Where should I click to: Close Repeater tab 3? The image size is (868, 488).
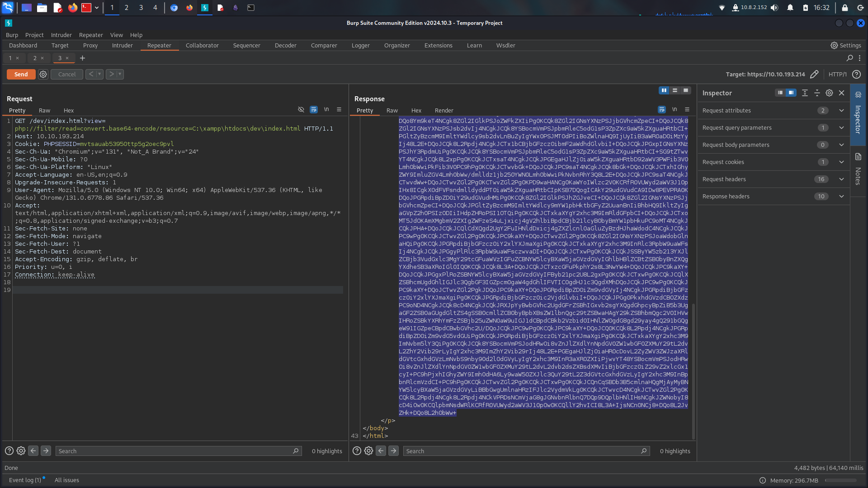(x=67, y=58)
